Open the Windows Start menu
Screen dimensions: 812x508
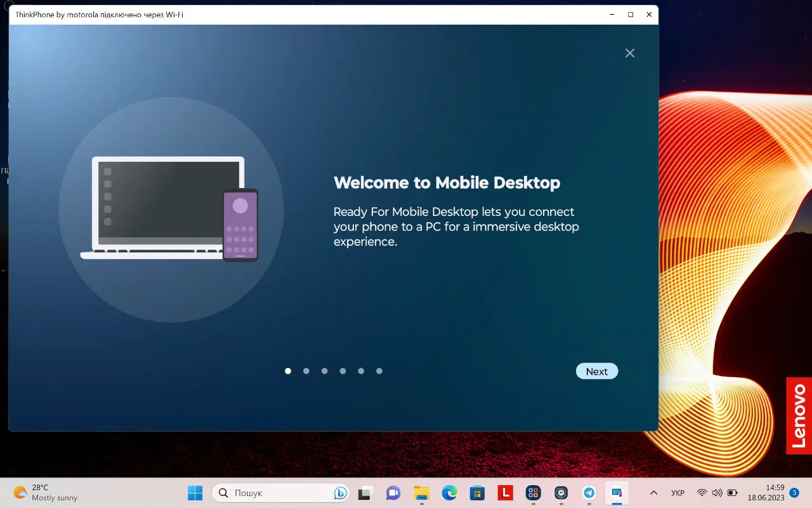click(x=195, y=493)
